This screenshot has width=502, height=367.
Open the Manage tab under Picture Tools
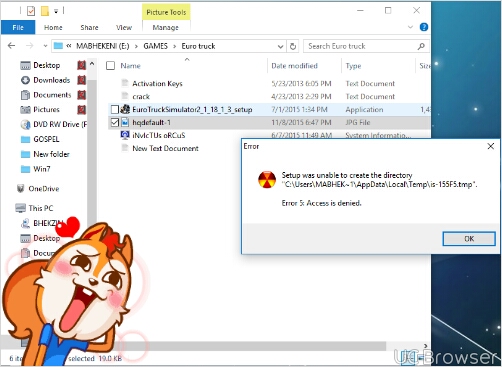coord(166,27)
